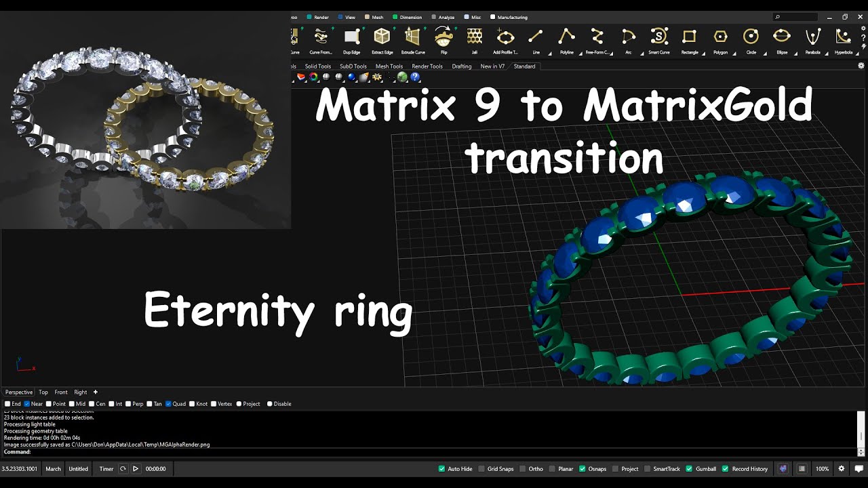Click the command history scrollbar

click(861, 429)
